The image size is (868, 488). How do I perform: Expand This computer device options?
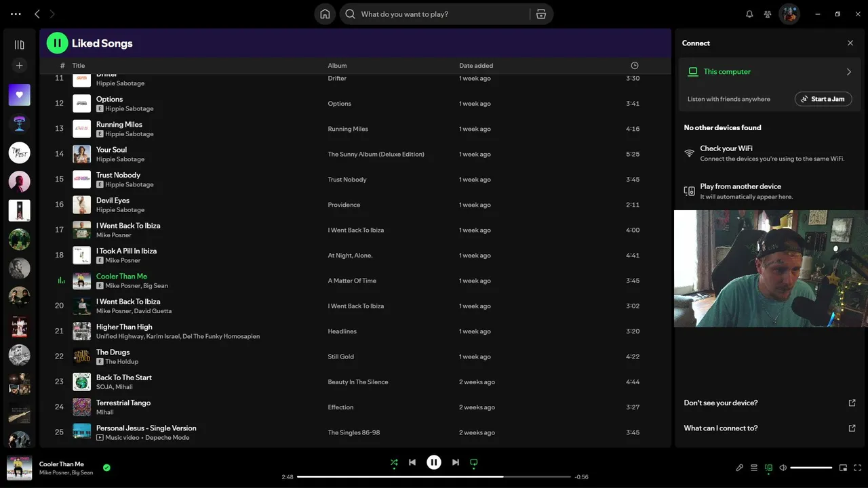click(x=848, y=72)
